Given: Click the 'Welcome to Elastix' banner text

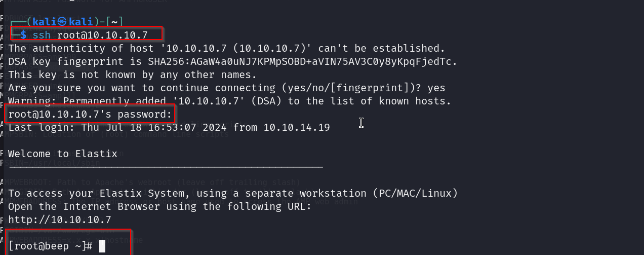Looking at the screenshot, I should click(63, 154).
